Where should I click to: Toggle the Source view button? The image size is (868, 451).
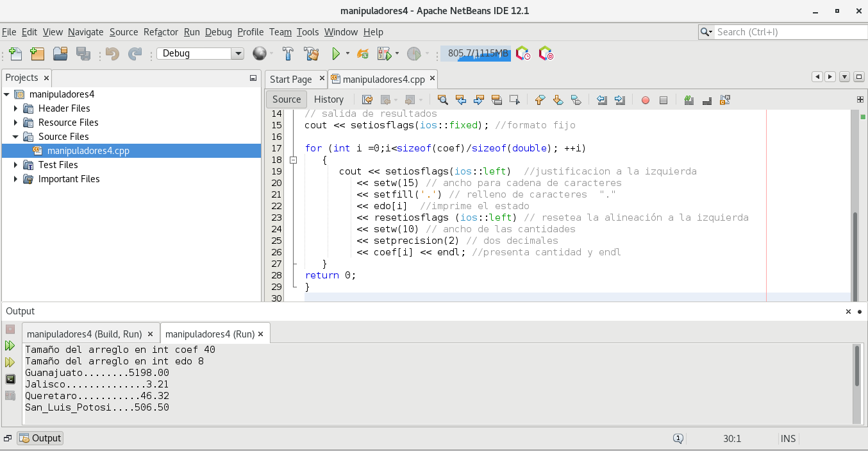pyautogui.click(x=286, y=99)
